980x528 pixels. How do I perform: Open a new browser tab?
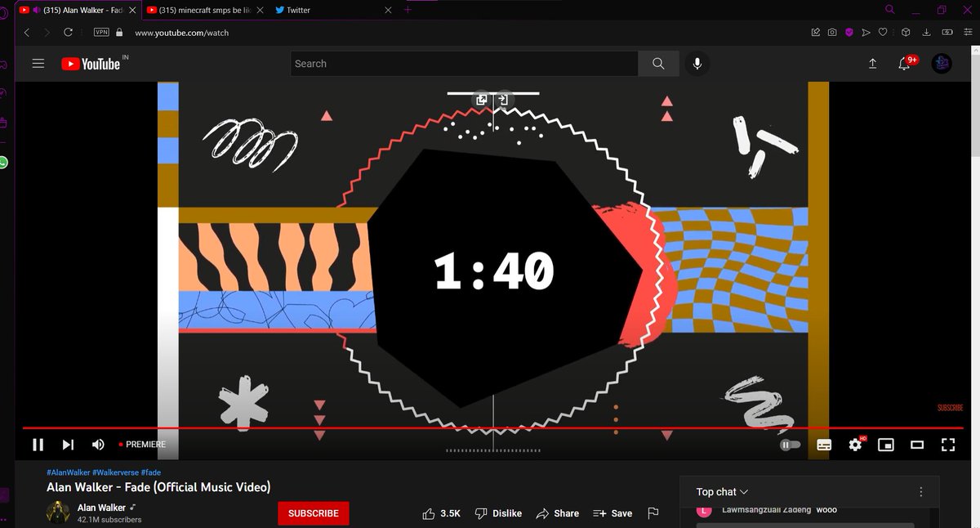tap(408, 10)
